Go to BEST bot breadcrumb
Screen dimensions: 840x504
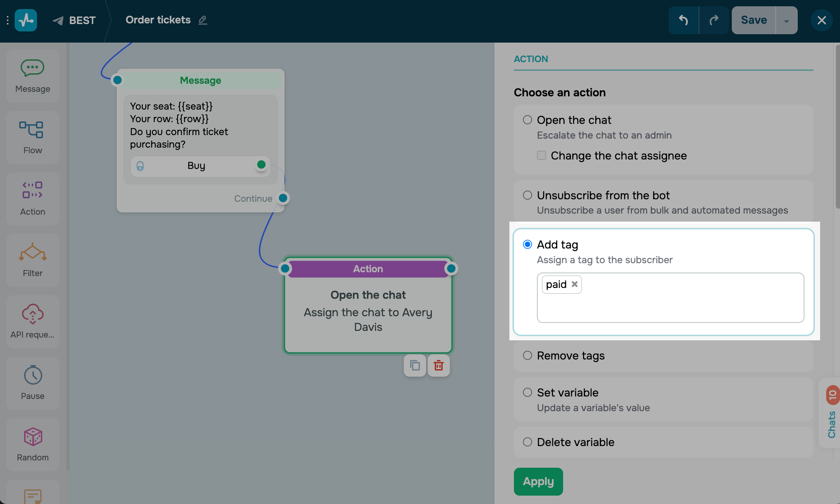click(x=82, y=20)
